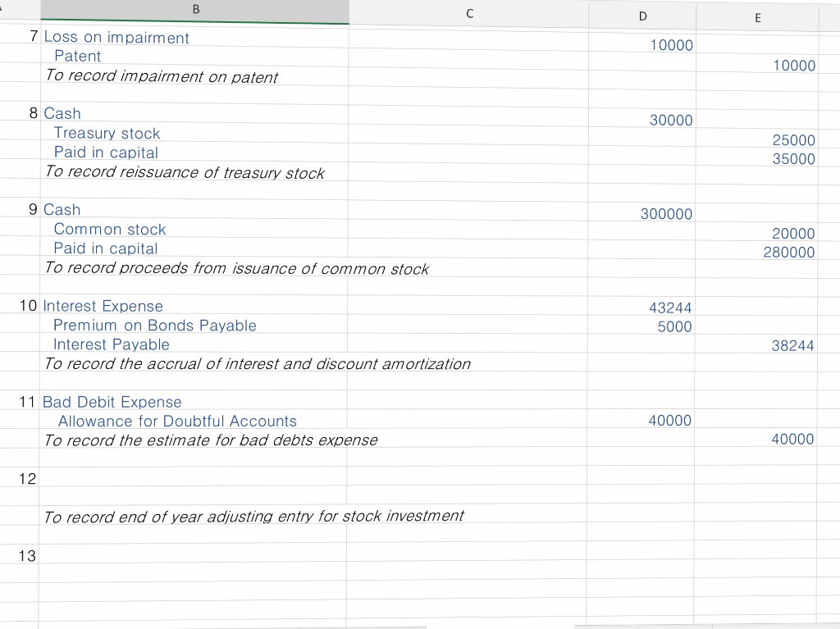
Task: Click the Interest Expense cell
Action: (103, 306)
